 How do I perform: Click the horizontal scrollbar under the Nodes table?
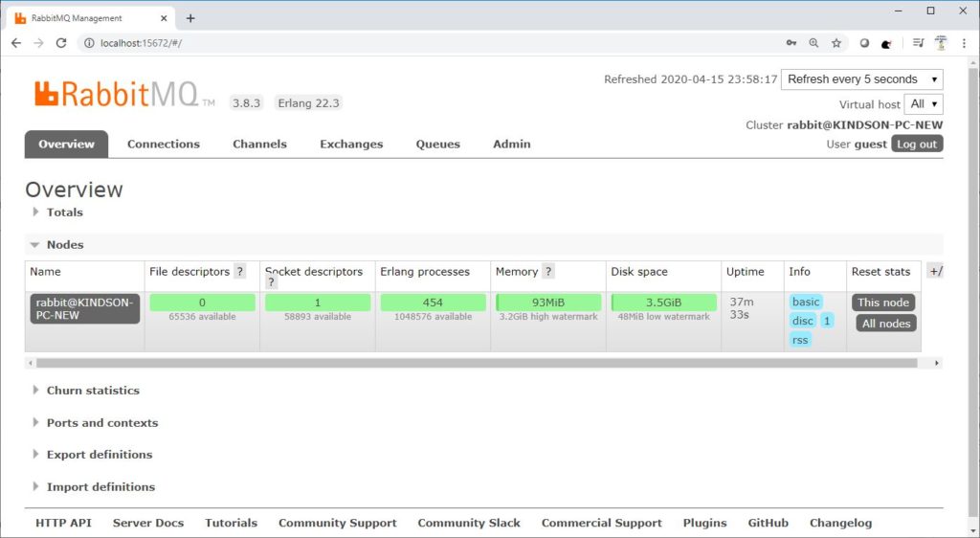[x=477, y=363]
